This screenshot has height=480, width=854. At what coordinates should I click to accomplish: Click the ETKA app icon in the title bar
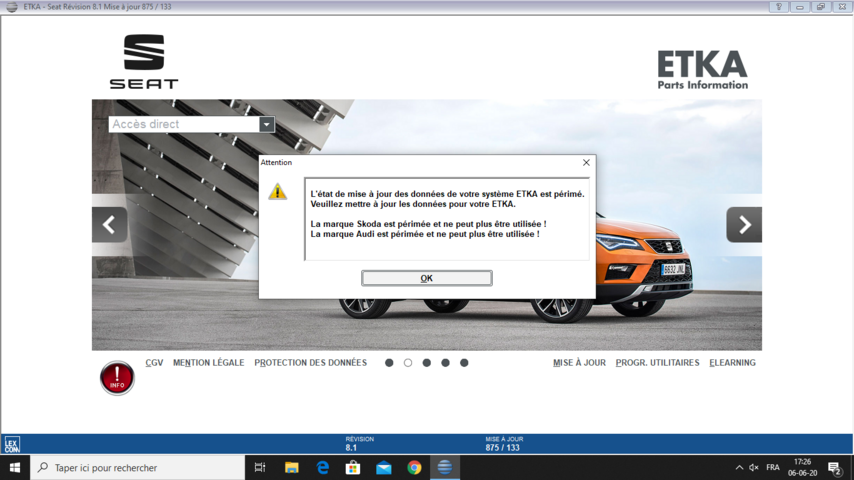[11, 7]
